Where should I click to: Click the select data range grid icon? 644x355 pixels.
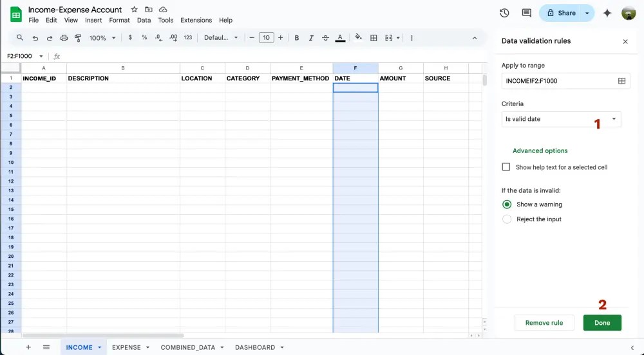pos(621,81)
